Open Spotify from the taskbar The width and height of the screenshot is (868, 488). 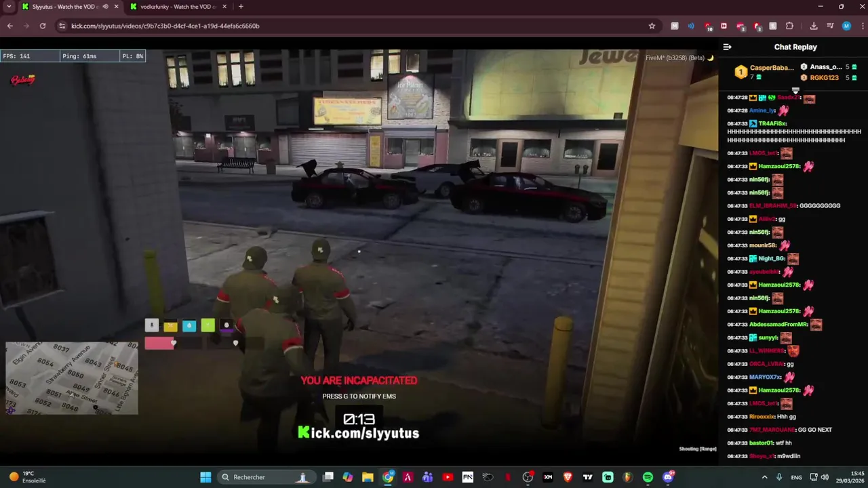[648, 477]
